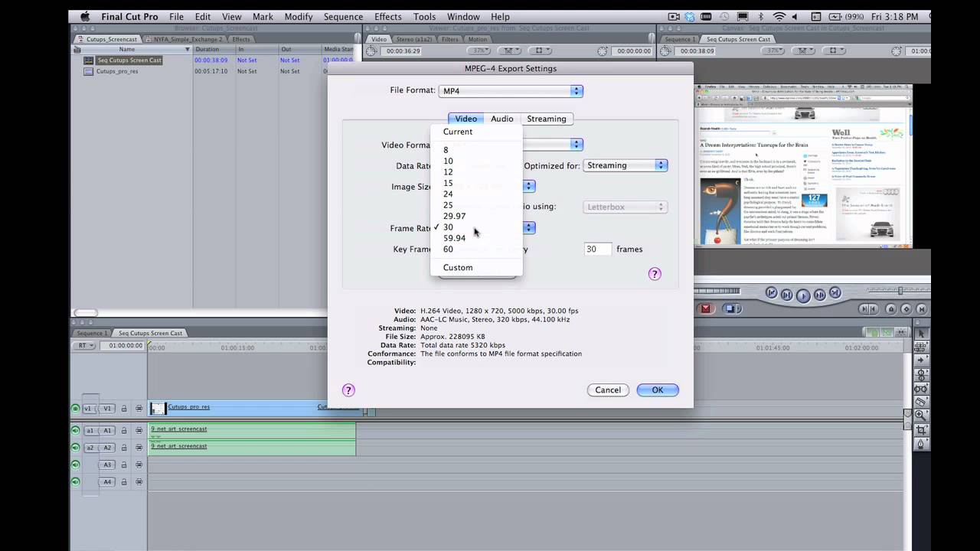Open the disabled Letterbox dropdown

(x=626, y=207)
